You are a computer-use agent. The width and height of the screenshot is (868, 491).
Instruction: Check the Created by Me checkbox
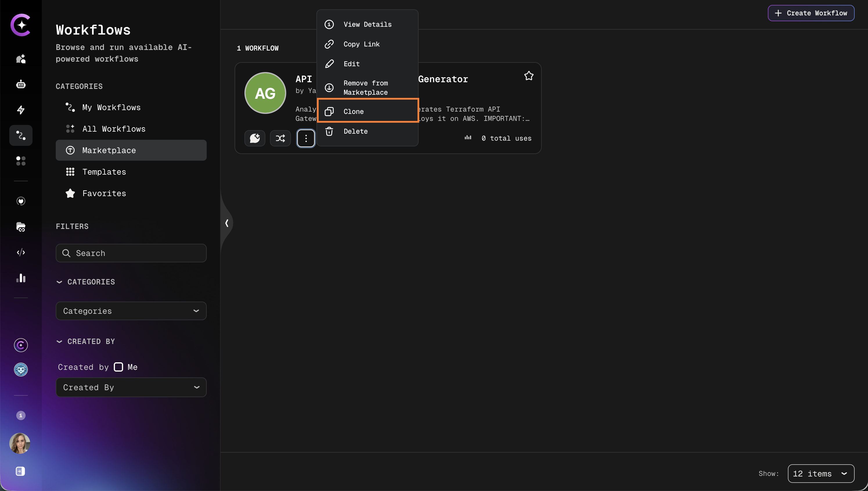tap(119, 367)
